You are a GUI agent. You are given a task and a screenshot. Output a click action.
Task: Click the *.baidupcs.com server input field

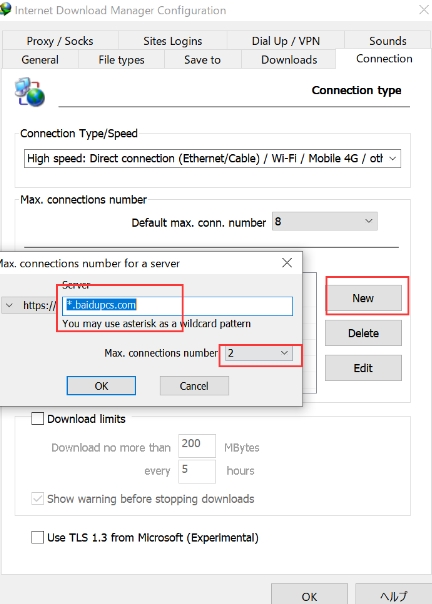coord(177,305)
